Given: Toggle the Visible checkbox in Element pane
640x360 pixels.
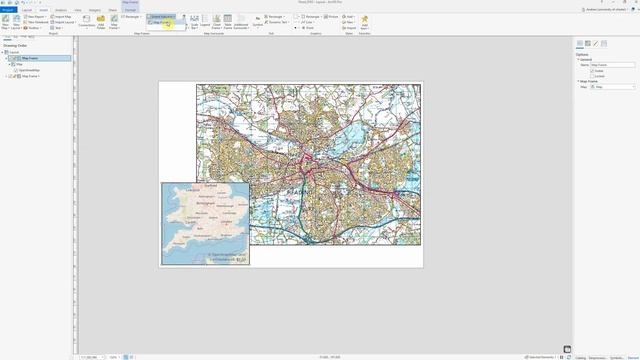Looking at the screenshot, I should [x=592, y=71].
